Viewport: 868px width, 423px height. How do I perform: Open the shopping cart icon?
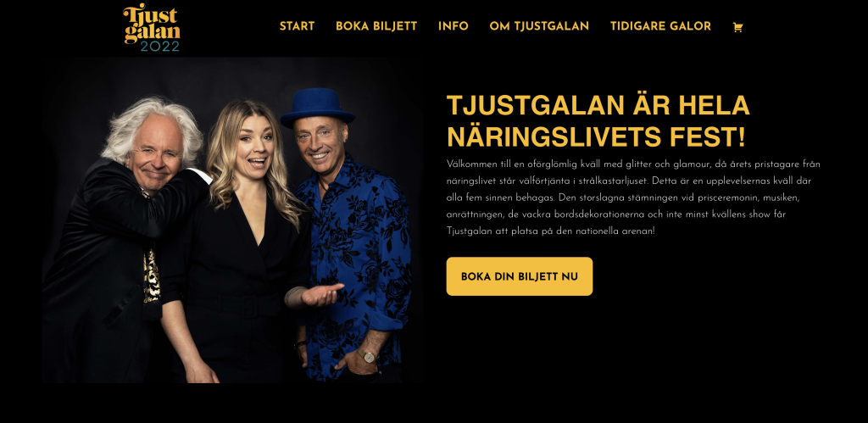pyautogui.click(x=737, y=27)
